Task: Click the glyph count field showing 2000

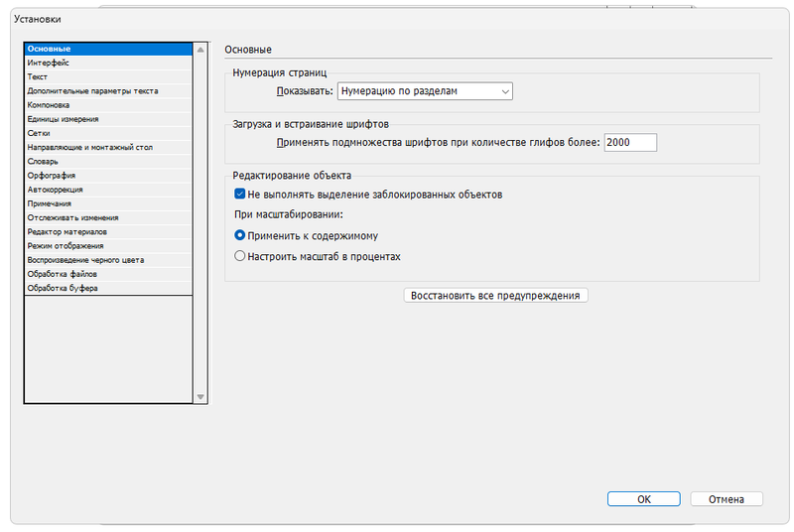Action: click(630, 142)
